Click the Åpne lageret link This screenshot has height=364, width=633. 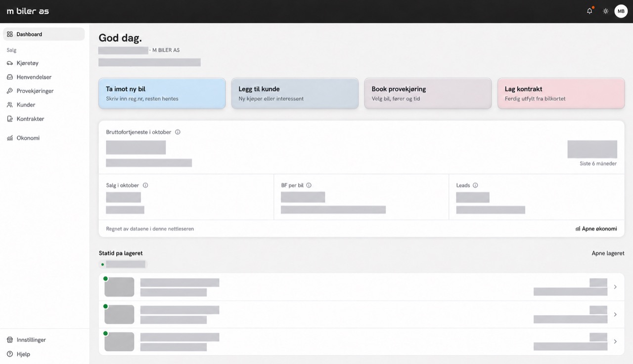point(608,253)
